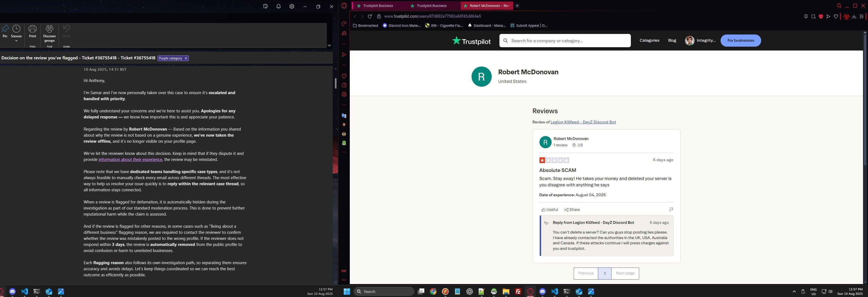Open the Opera sidebar heart bookmarks
Screen dimensions: 868x297
pos(344,76)
